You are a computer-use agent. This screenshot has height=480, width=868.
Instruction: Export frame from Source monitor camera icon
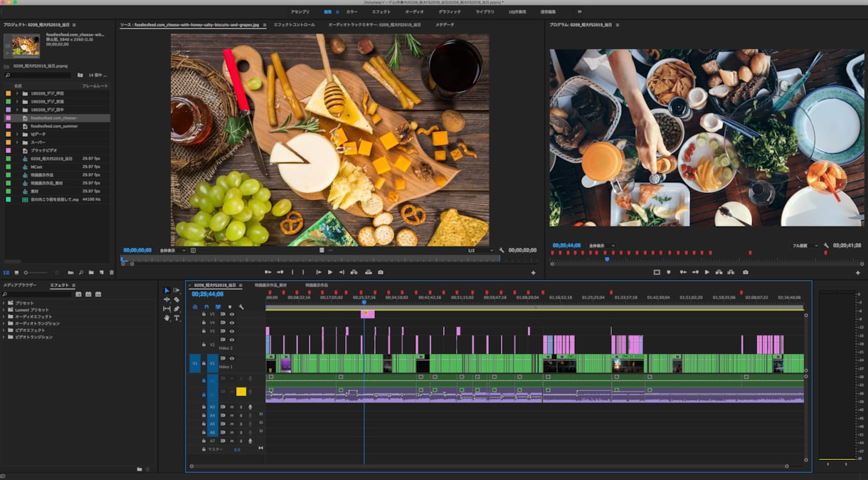pyautogui.click(x=381, y=272)
